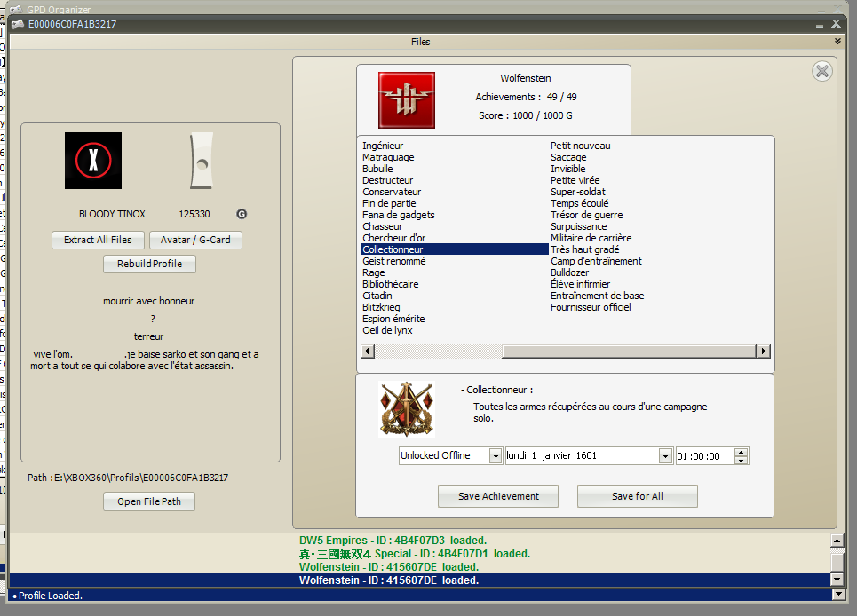Select the Trésor de guerre achievement

586,215
